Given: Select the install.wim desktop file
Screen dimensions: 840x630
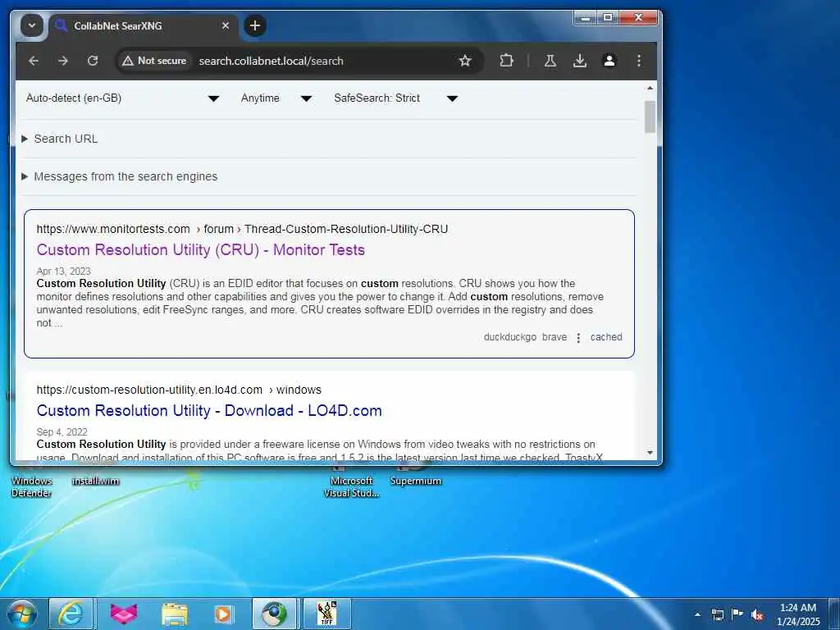Looking at the screenshot, I should [x=95, y=481].
